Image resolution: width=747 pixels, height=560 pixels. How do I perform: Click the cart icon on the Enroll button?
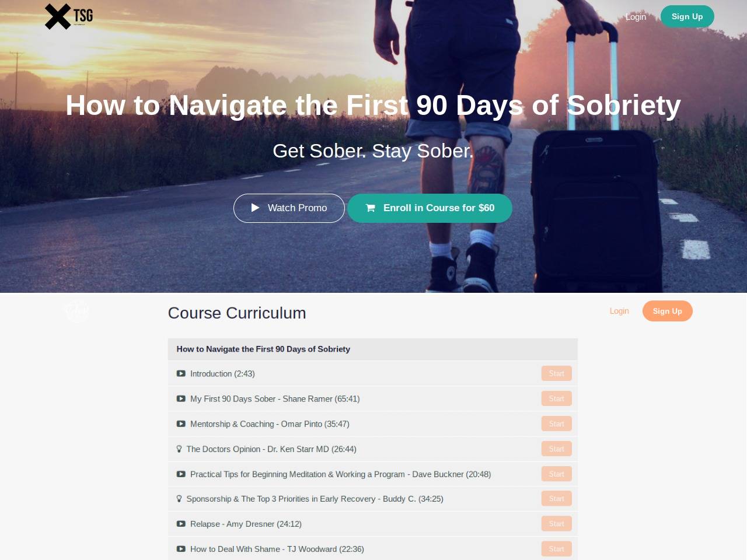coord(370,208)
